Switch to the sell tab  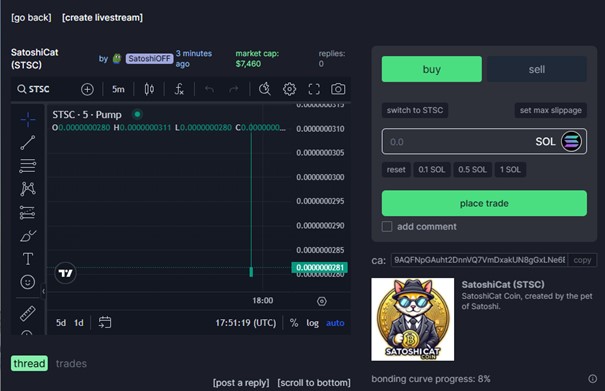click(537, 69)
